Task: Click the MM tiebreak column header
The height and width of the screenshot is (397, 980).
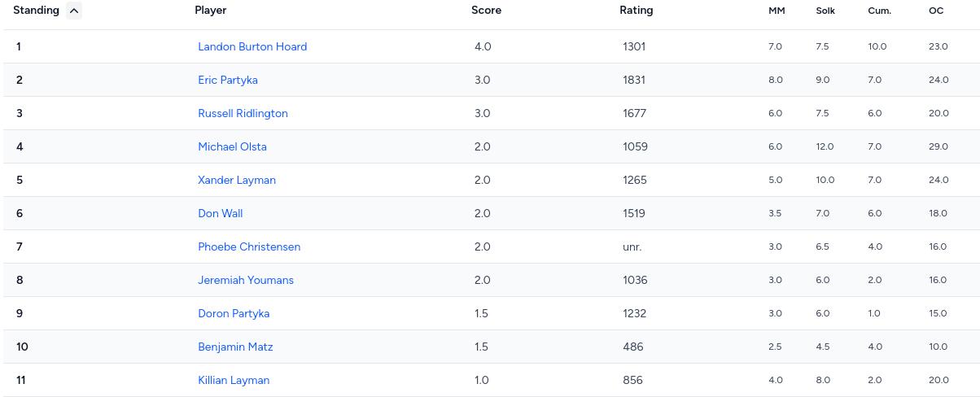Action: point(777,11)
